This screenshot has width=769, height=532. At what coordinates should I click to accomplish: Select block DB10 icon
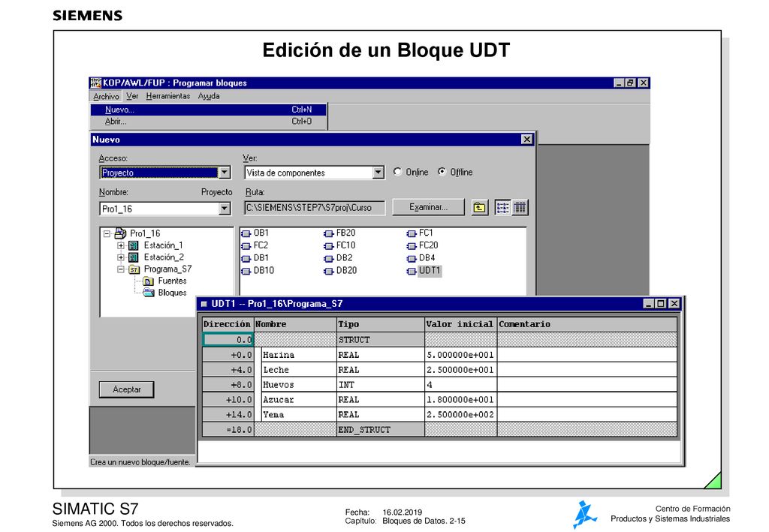[x=246, y=271]
